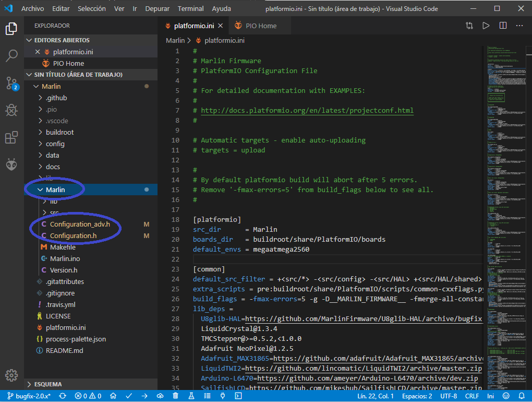
Task: Click the PlatformIO Build checkmark in status bar
Action: pos(130,396)
